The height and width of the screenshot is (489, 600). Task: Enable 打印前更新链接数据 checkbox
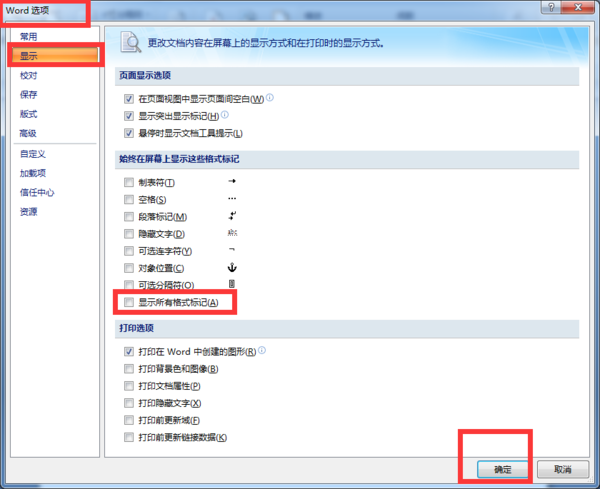point(129,437)
